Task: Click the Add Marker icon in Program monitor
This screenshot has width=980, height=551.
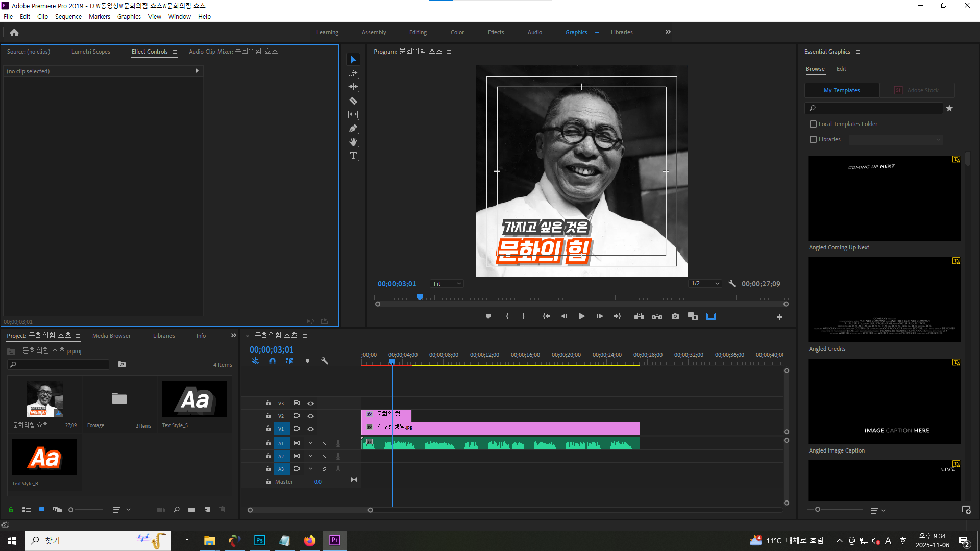Action: click(488, 316)
